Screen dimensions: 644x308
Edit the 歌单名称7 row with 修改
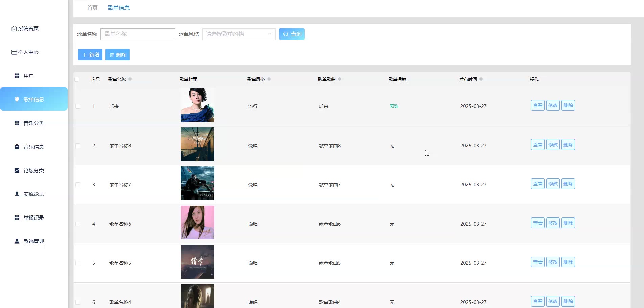pos(553,184)
